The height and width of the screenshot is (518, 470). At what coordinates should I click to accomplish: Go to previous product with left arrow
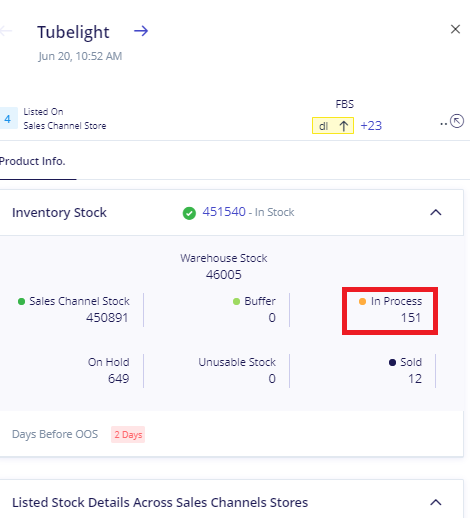click(6, 31)
